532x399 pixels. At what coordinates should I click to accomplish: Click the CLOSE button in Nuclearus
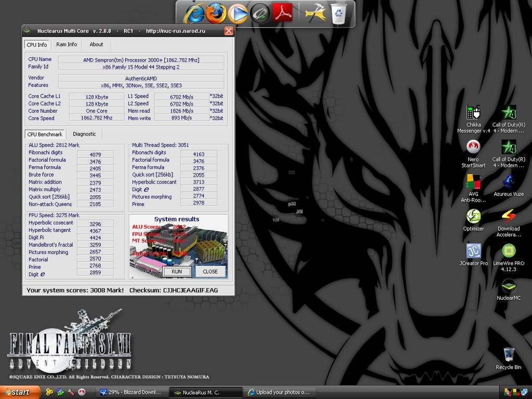click(x=210, y=271)
